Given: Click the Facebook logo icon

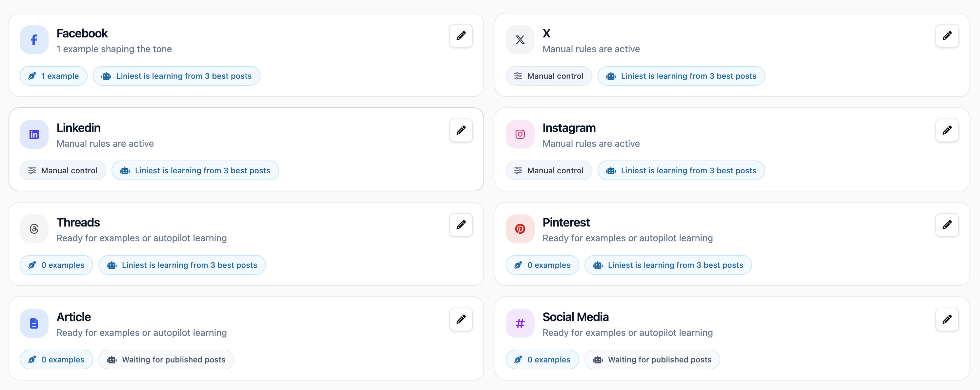Looking at the screenshot, I should click(x=34, y=40).
